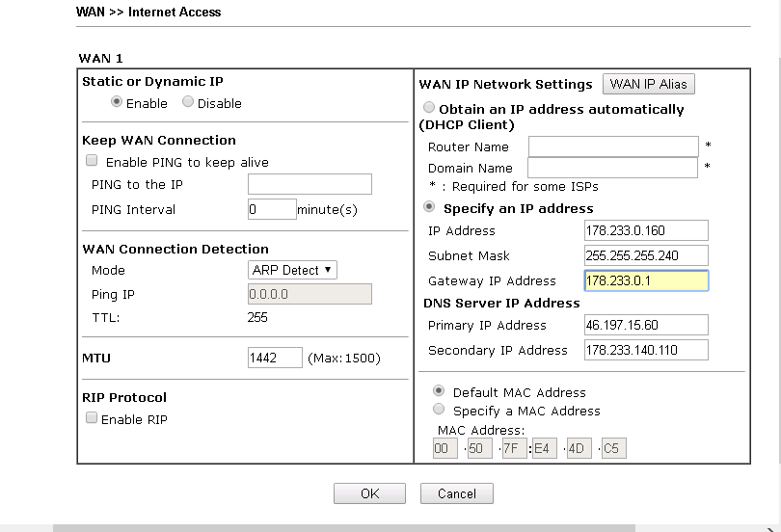Click the Subnet Mask field
Image resolution: width=781 pixels, height=532 pixels.
click(646, 255)
